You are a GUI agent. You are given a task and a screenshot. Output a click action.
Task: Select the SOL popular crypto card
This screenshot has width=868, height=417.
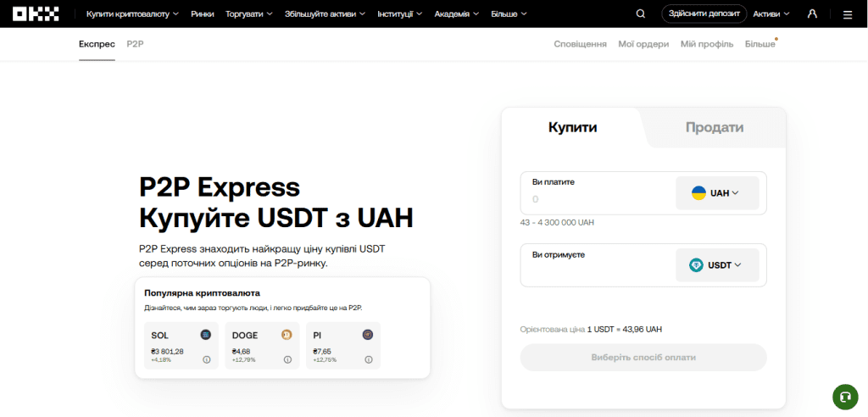[181, 345]
